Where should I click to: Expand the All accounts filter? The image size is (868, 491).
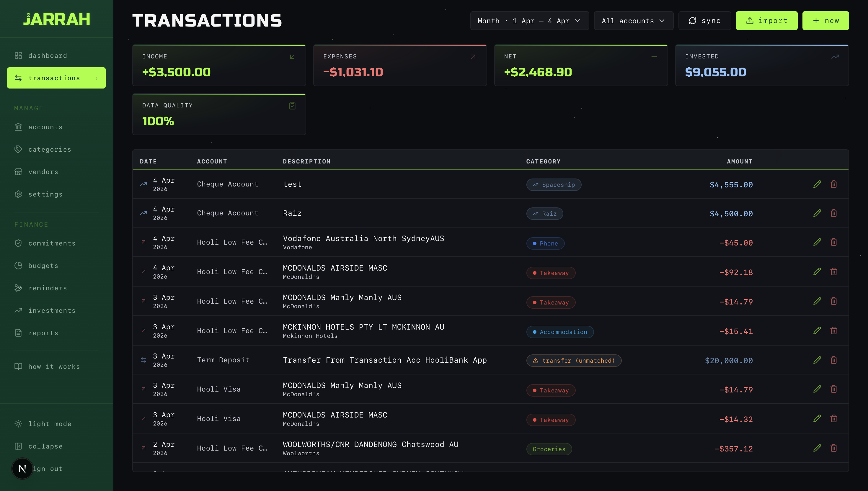pyautogui.click(x=633, y=21)
